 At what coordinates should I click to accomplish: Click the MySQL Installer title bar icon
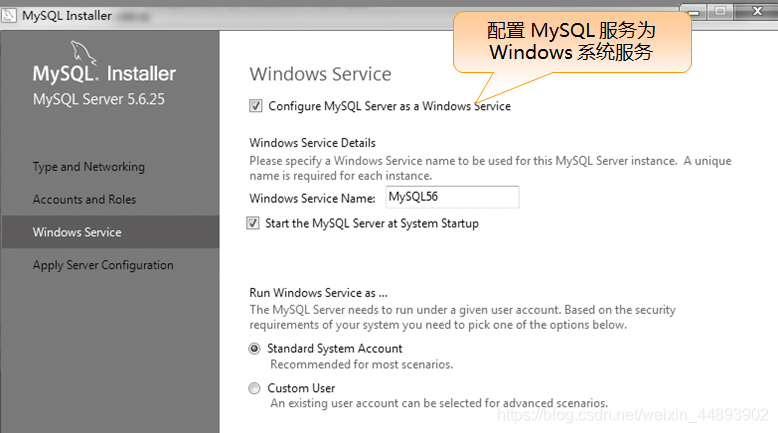(8, 15)
